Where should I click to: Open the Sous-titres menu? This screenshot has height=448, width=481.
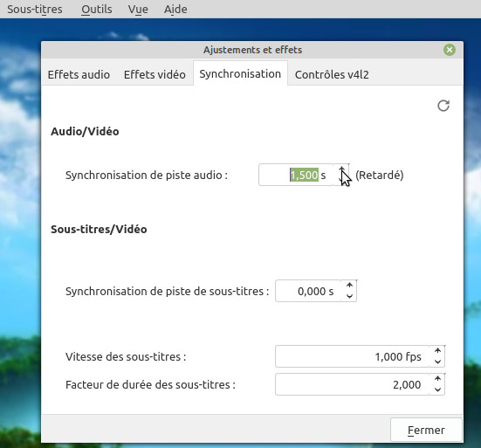[35, 10]
